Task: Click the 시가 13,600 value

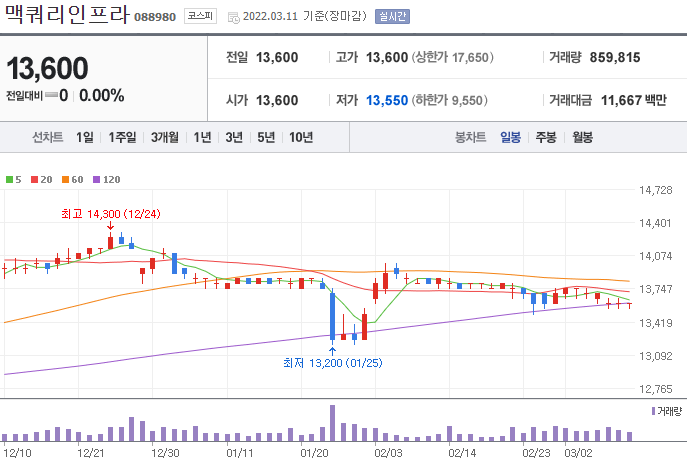Action: 277,100
